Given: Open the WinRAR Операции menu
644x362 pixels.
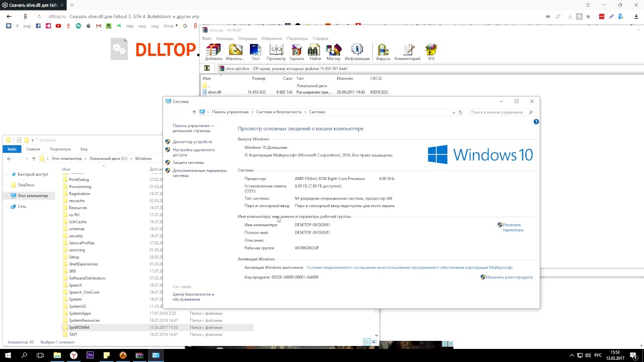Looking at the screenshot, I should coord(248,38).
